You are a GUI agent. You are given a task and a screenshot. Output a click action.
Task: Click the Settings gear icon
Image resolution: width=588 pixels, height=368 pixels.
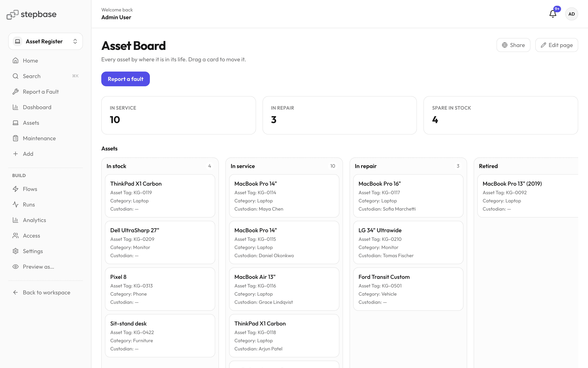(16, 251)
